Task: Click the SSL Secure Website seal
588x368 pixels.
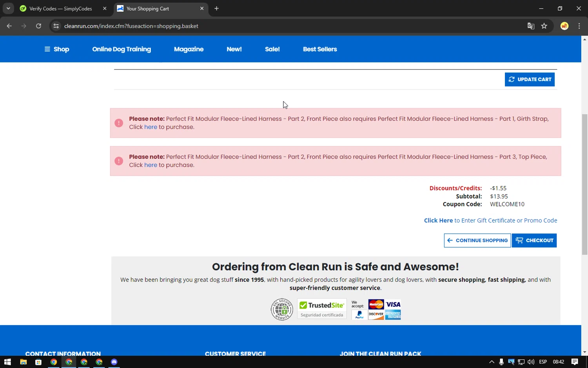Action: (x=282, y=310)
